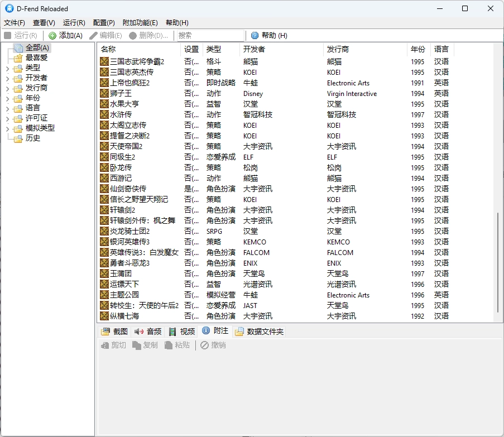The image size is (504, 437).
Task: Sort list by 发行商 column header
Action: (x=365, y=50)
